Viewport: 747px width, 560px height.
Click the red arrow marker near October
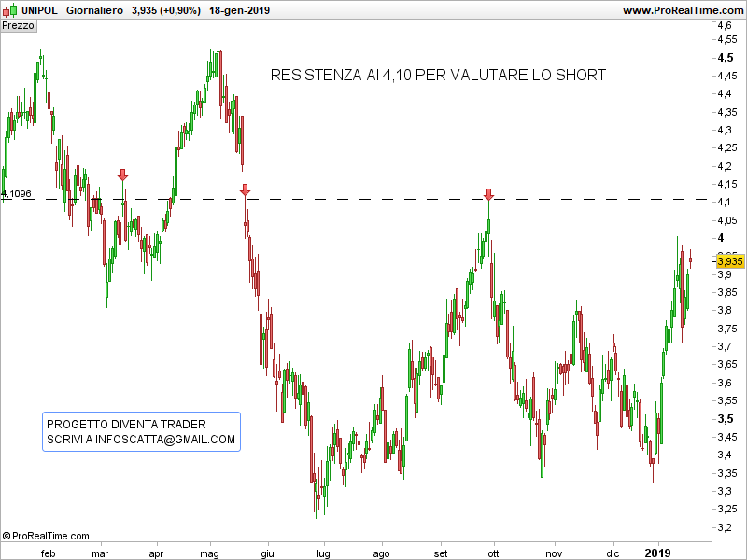coord(488,193)
